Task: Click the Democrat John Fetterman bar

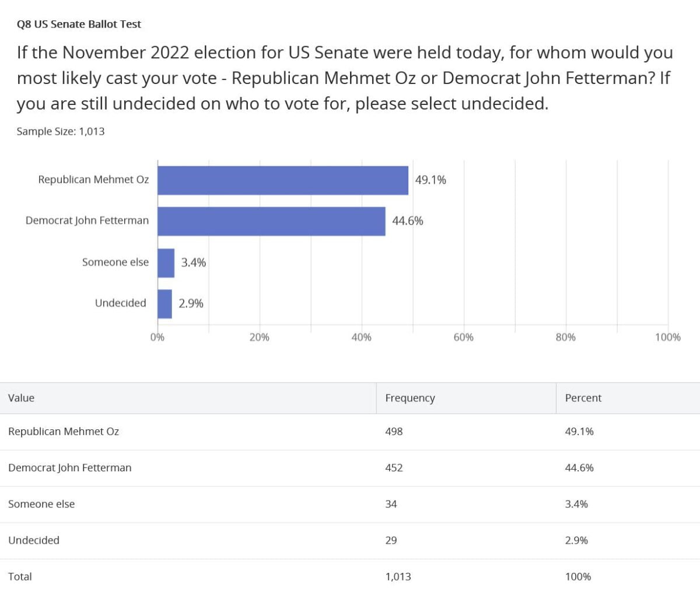Action: click(x=271, y=221)
